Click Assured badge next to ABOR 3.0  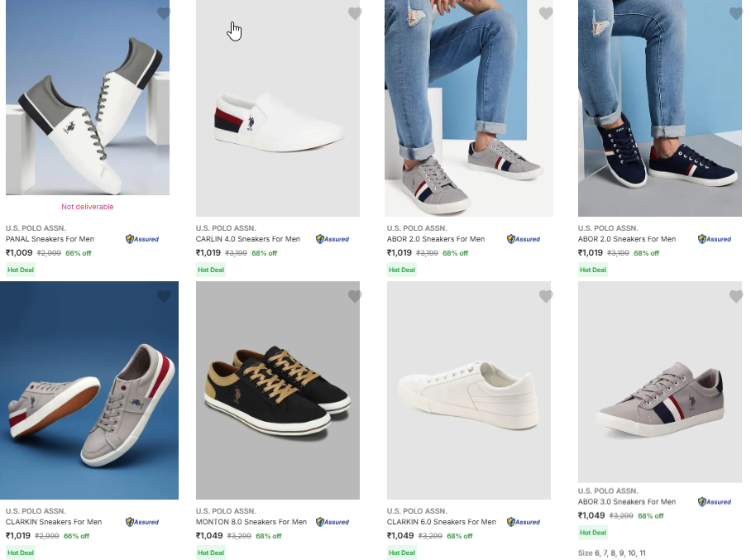click(715, 501)
